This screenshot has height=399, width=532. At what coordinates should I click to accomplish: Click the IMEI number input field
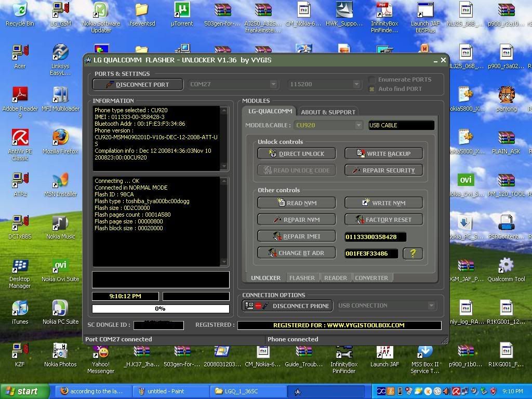(x=375, y=237)
